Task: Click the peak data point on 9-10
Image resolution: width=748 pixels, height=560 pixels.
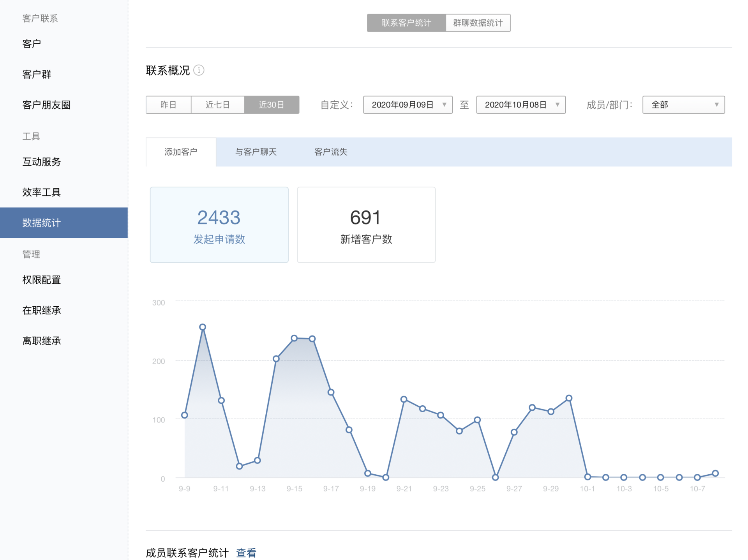Action: pyautogui.click(x=203, y=327)
